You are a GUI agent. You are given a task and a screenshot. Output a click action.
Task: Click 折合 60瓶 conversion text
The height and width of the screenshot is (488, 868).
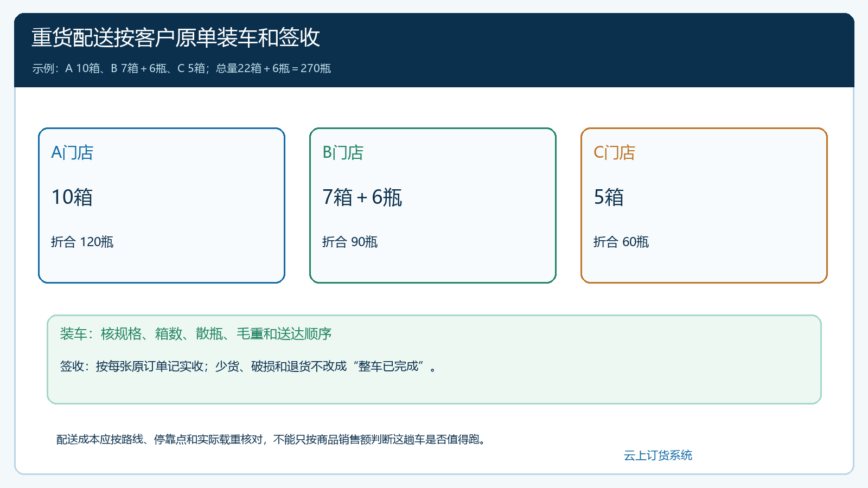click(621, 242)
